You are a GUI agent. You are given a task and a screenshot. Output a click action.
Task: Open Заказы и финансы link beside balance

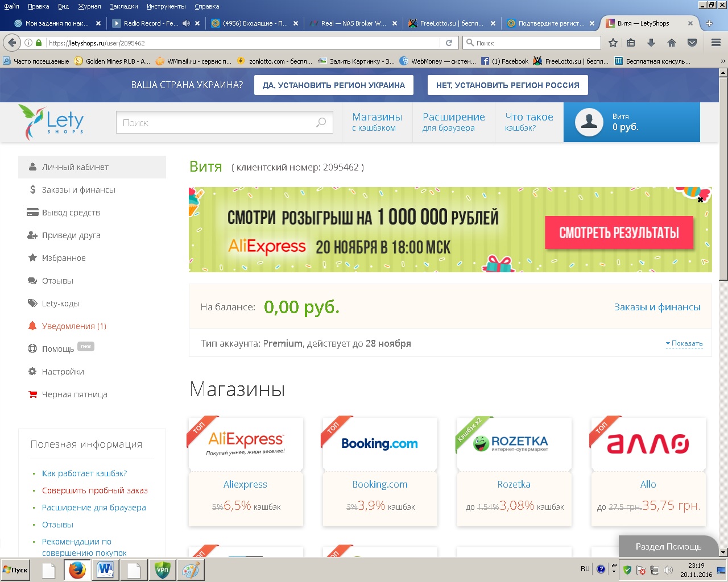pyautogui.click(x=657, y=307)
